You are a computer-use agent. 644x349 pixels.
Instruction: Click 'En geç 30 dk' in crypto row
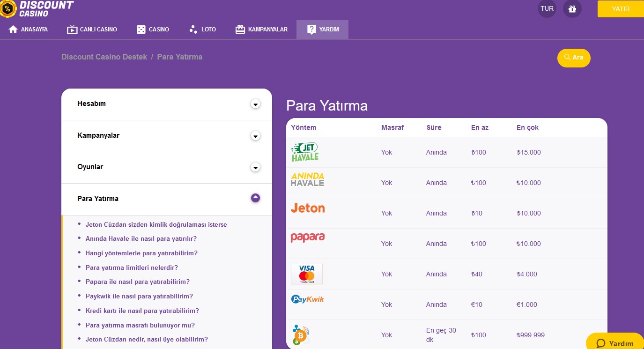pos(441,334)
